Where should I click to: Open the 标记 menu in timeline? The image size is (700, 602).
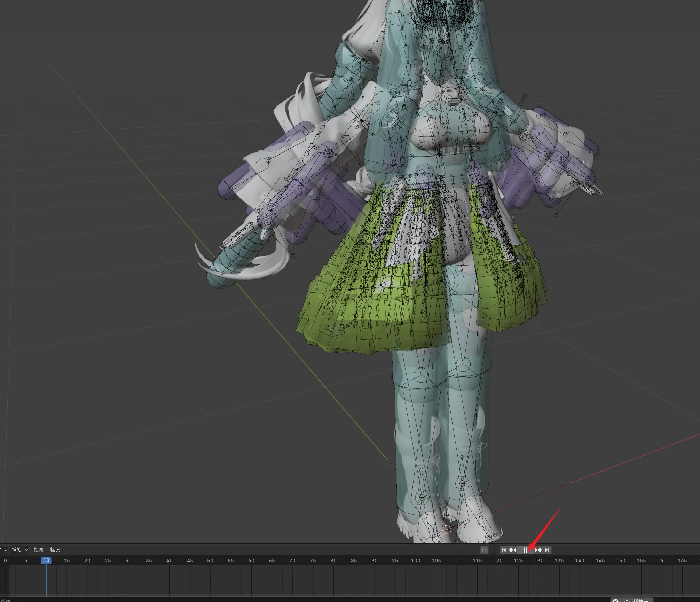pyautogui.click(x=55, y=550)
